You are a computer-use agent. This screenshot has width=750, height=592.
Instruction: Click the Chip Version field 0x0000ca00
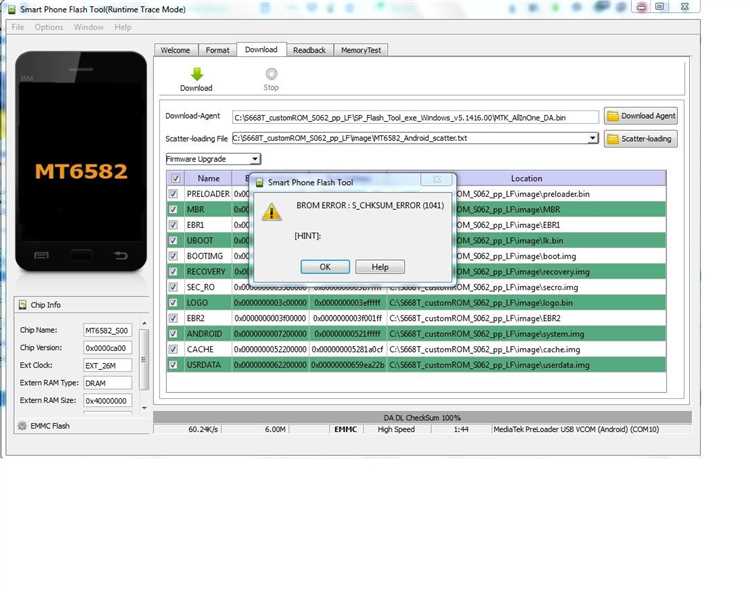click(x=107, y=348)
